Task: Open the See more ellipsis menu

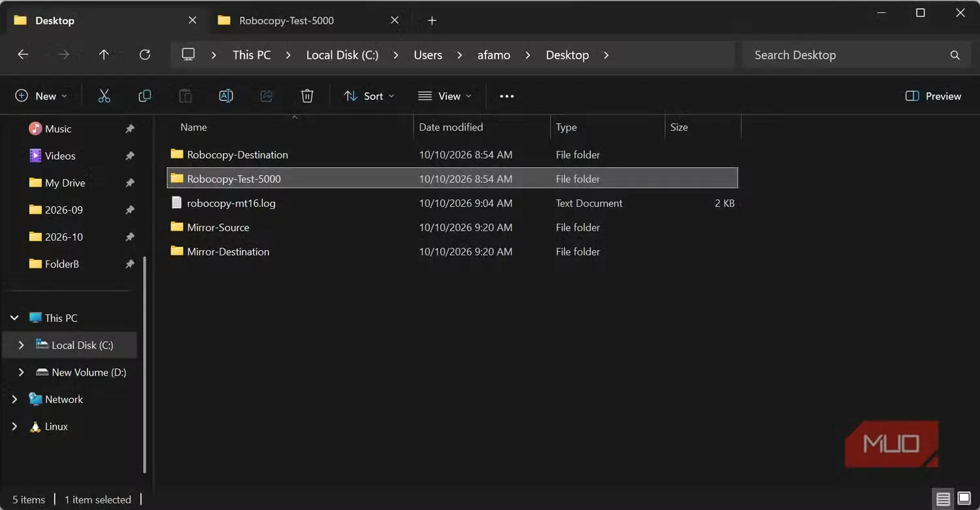Action: [507, 96]
